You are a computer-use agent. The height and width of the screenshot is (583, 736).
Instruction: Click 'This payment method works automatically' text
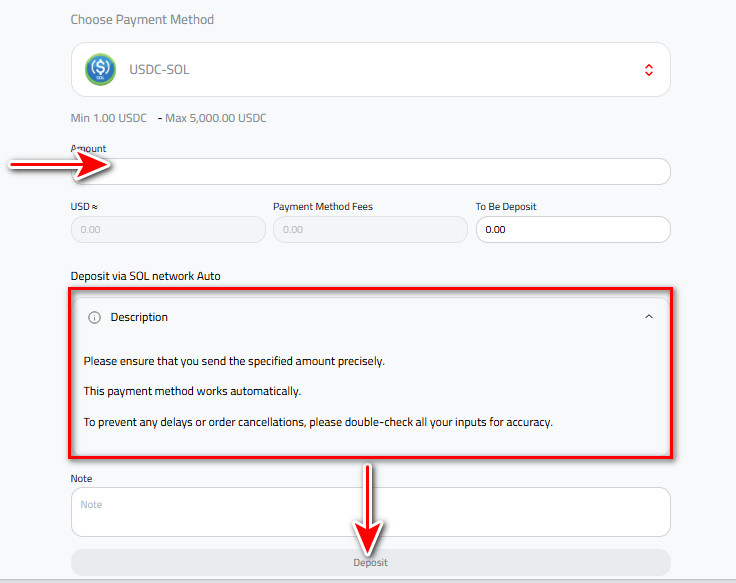(x=192, y=391)
